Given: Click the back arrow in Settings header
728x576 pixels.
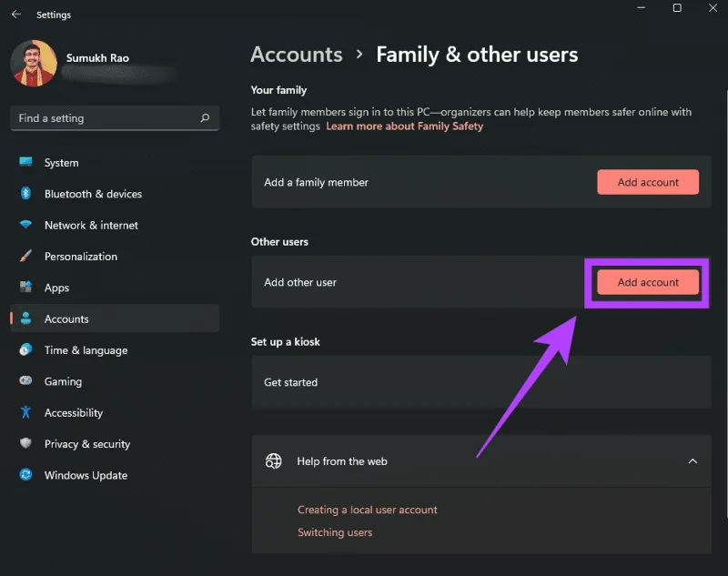Looking at the screenshot, I should coord(16,15).
